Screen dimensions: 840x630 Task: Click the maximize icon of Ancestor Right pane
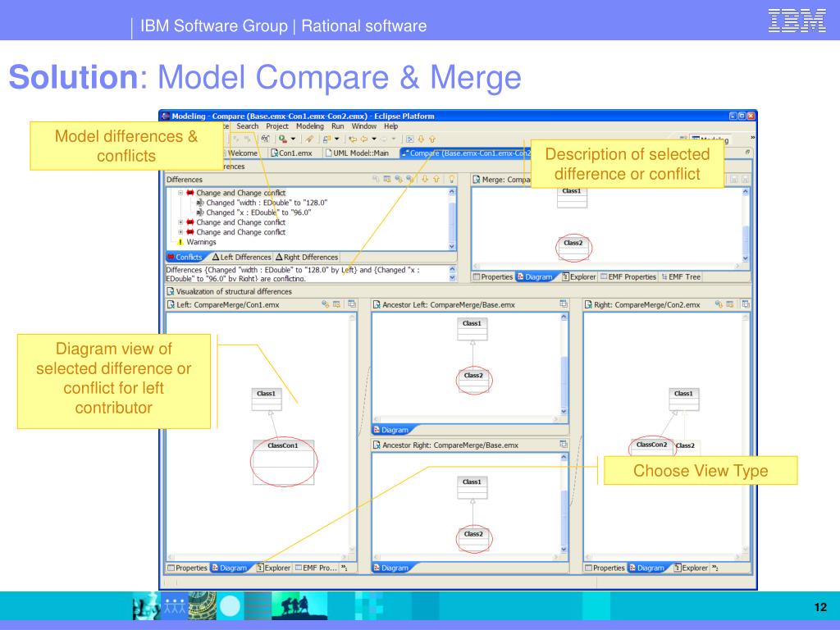[x=563, y=444]
